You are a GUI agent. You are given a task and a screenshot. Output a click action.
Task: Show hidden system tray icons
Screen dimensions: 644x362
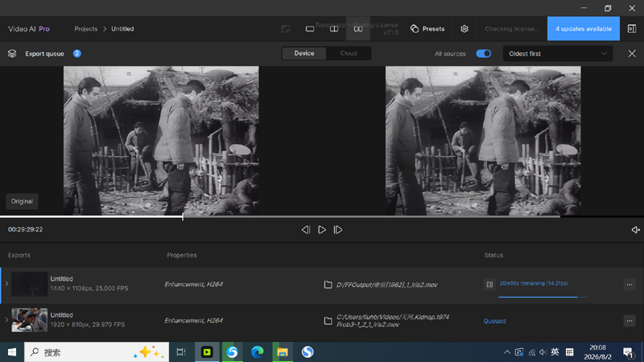pos(507,352)
